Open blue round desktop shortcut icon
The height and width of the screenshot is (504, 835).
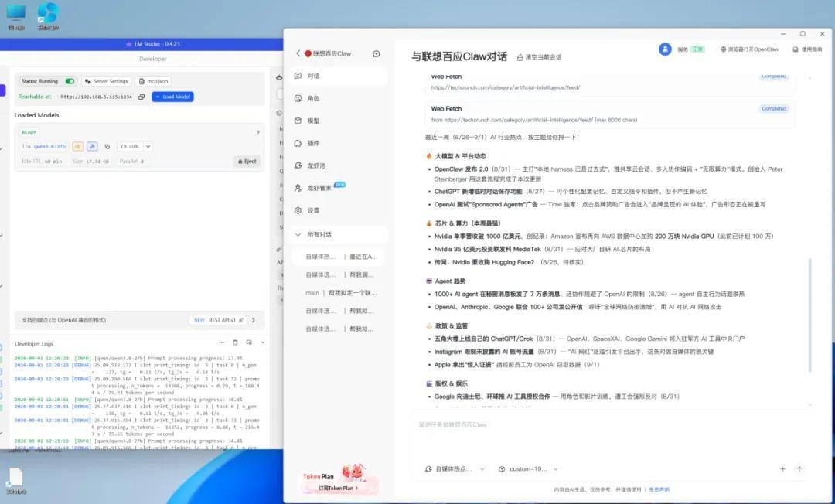pyautogui.click(x=48, y=16)
